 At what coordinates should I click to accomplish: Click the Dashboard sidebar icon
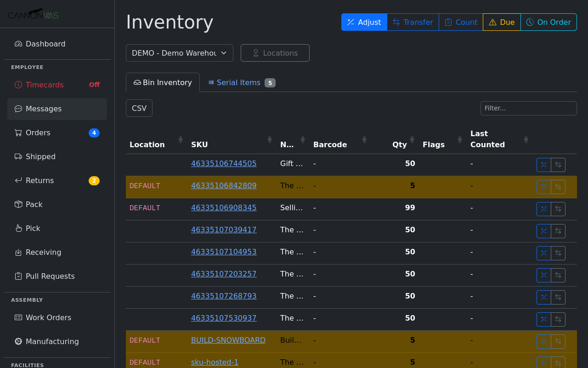click(x=18, y=44)
